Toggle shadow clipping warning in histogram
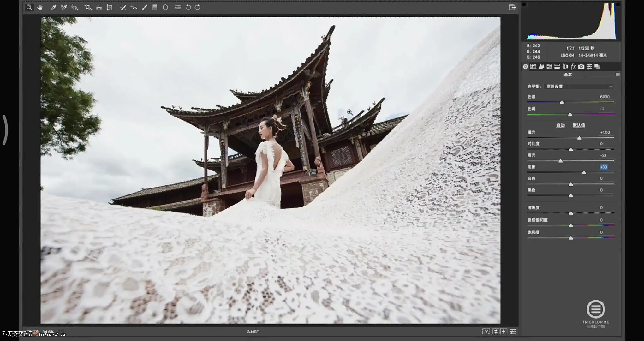644x341 pixels. pyautogui.click(x=524, y=4)
